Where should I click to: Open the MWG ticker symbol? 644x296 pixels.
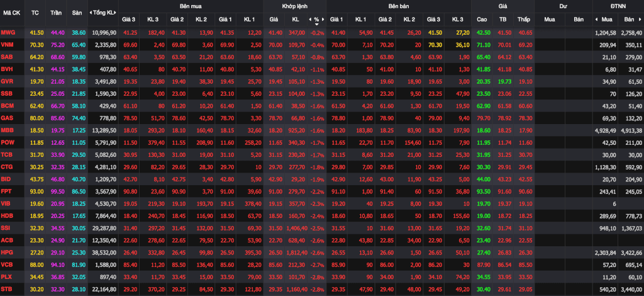[8, 33]
